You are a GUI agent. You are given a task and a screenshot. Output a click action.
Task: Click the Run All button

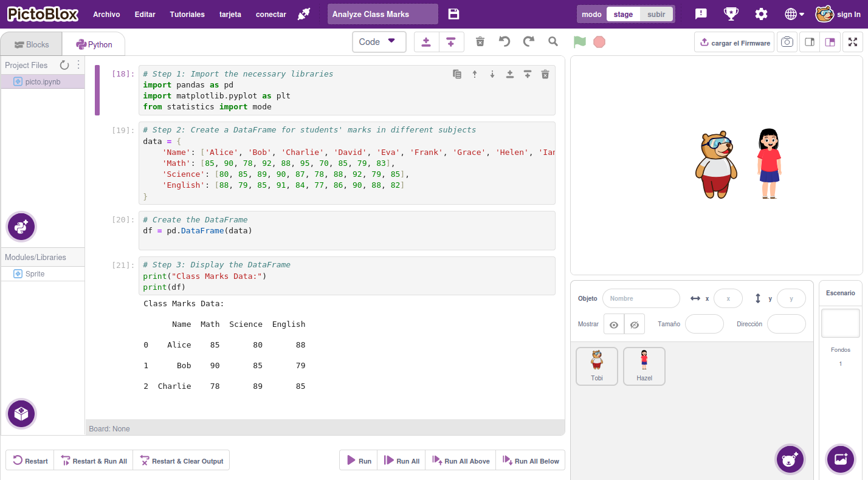pyautogui.click(x=401, y=461)
